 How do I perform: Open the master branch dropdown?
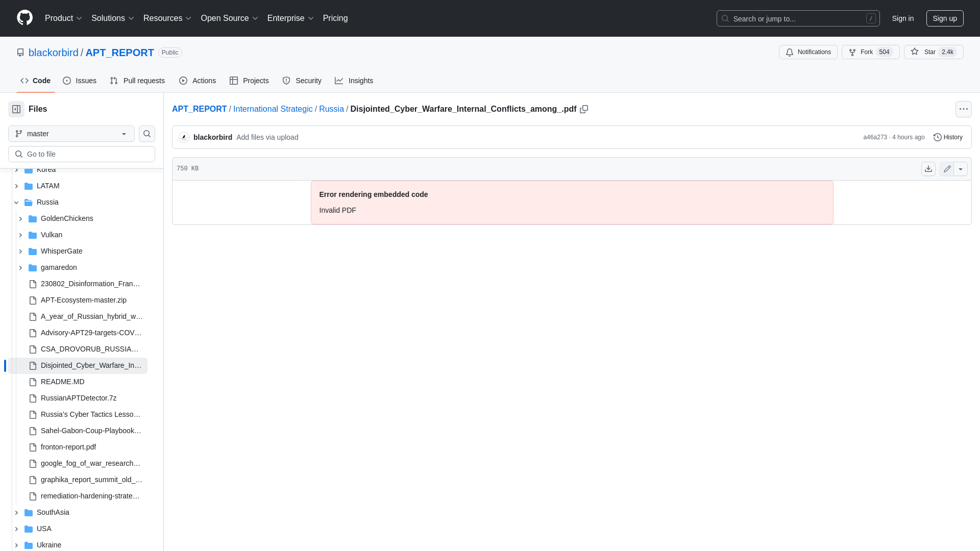coord(71,134)
